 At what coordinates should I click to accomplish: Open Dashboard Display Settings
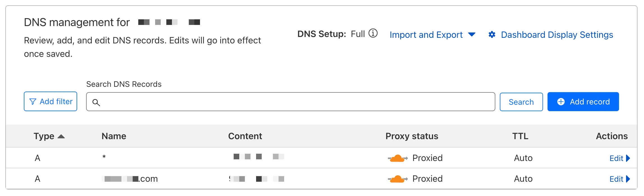point(557,35)
